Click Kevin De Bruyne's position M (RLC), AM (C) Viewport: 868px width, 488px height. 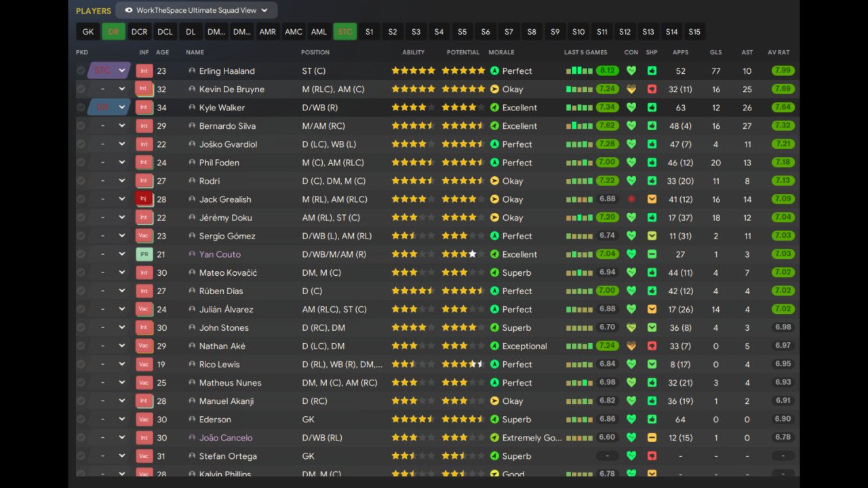(x=333, y=89)
